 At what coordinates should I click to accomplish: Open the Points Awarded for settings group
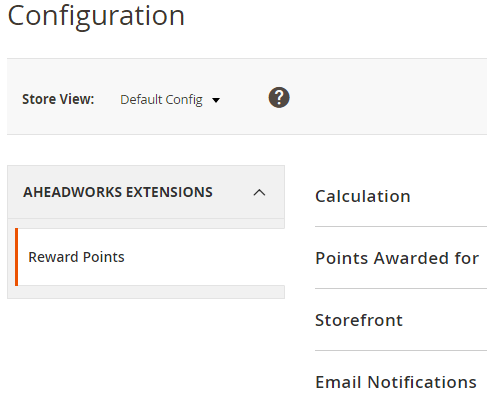point(397,258)
